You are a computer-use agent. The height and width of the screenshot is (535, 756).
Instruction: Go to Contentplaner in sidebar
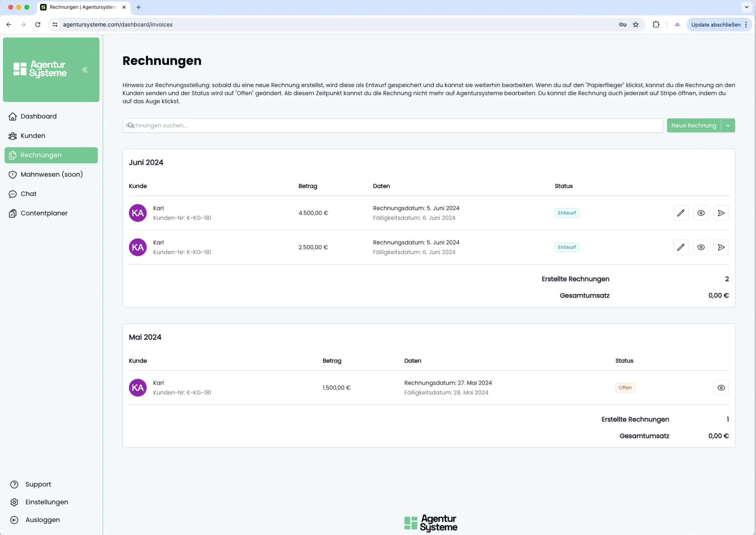pyautogui.click(x=44, y=213)
